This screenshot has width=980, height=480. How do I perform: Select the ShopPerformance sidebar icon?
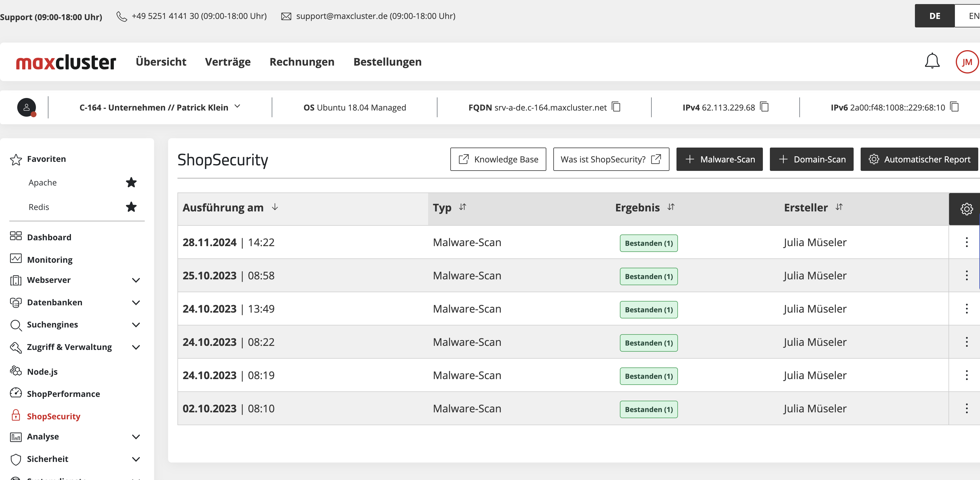(15, 393)
